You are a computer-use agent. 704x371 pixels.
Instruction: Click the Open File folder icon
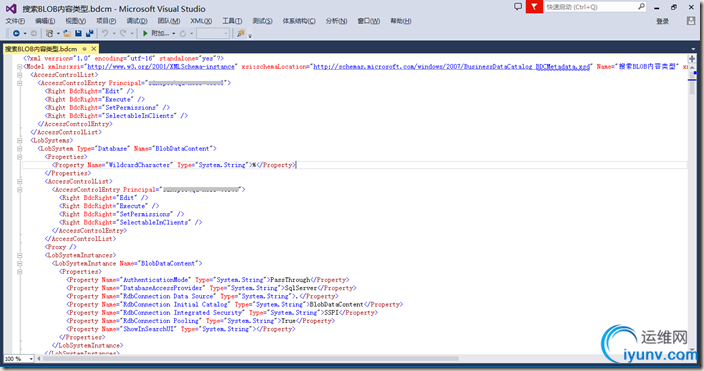(x=67, y=33)
